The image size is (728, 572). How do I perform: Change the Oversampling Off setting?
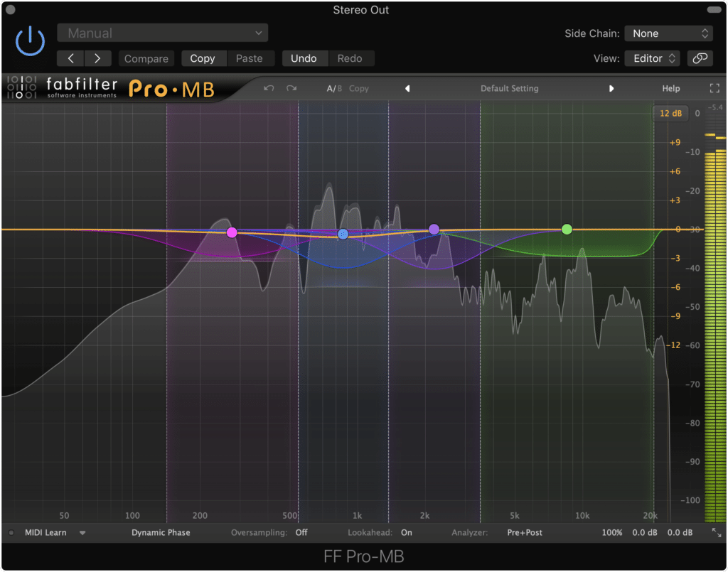tap(301, 533)
